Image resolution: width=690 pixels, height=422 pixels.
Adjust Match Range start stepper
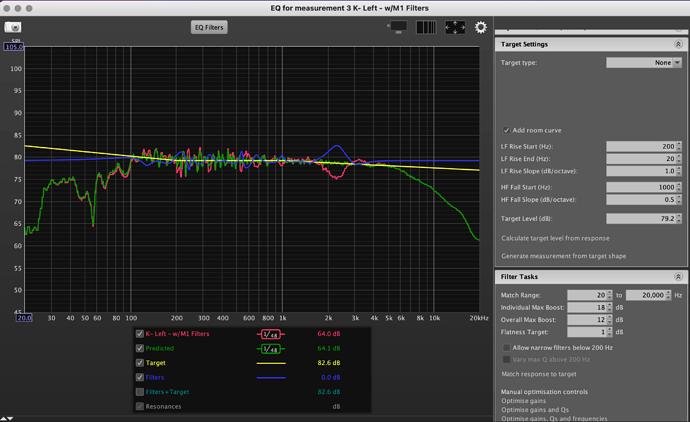click(x=609, y=295)
